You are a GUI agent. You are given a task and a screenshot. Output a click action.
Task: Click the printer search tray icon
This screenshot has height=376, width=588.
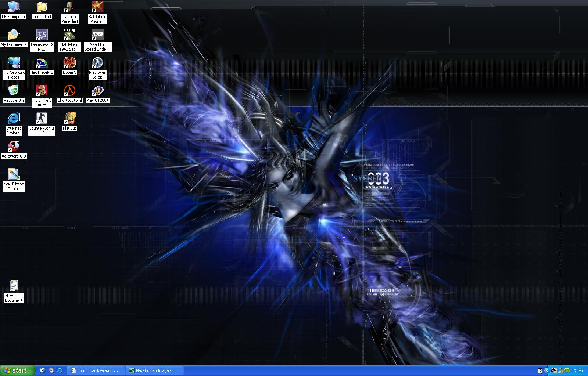click(x=554, y=371)
